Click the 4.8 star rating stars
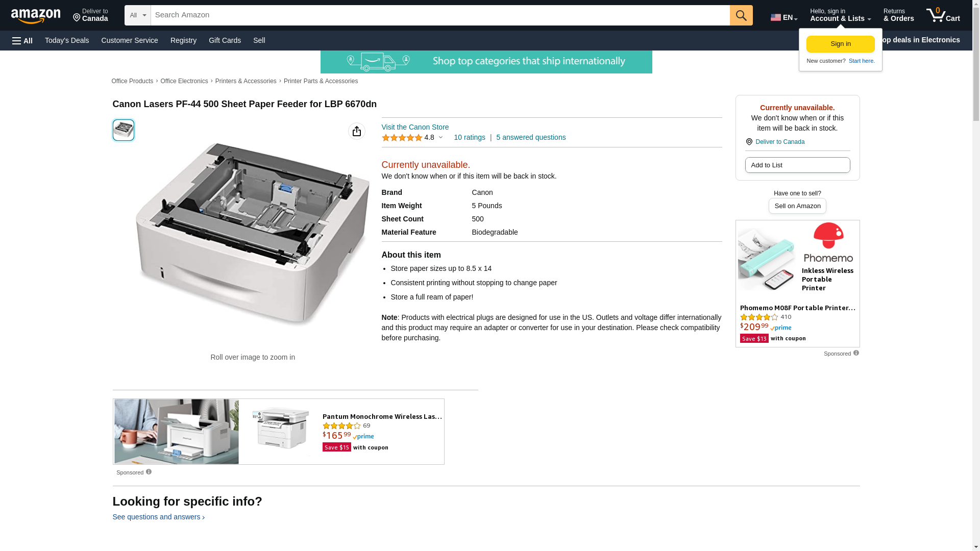The width and height of the screenshot is (980, 551). [x=402, y=138]
